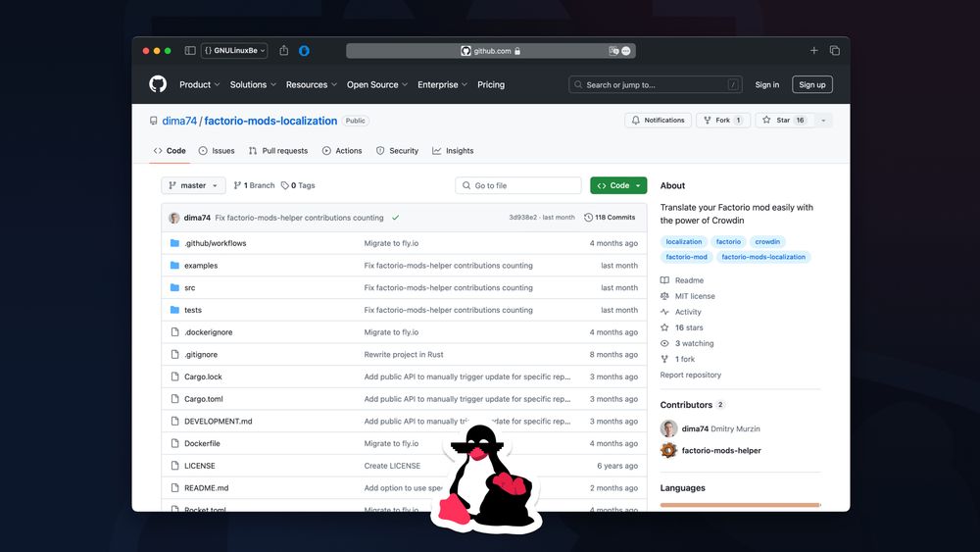Click the commit history clock icon
Viewport: 980px width, 552px height.
point(588,218)
